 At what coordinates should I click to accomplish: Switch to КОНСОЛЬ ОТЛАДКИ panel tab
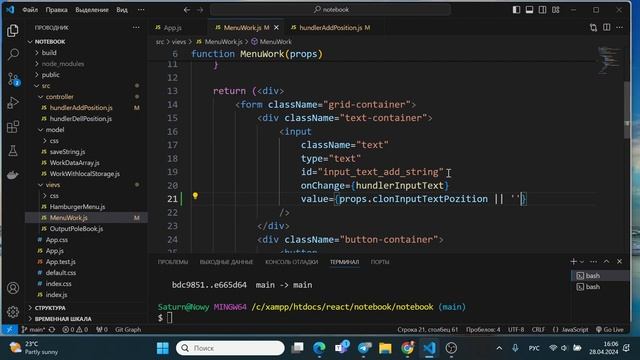tap(291, 262)
